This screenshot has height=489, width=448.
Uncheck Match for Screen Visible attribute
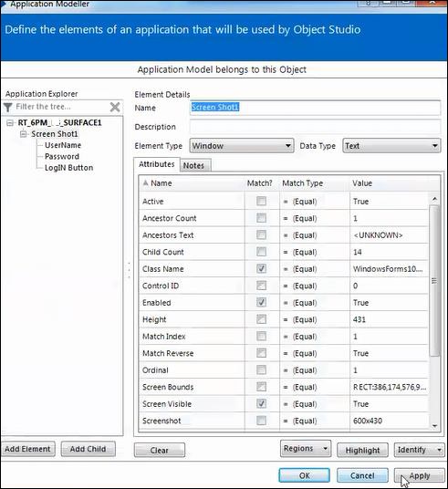click(x=262, y=403)
